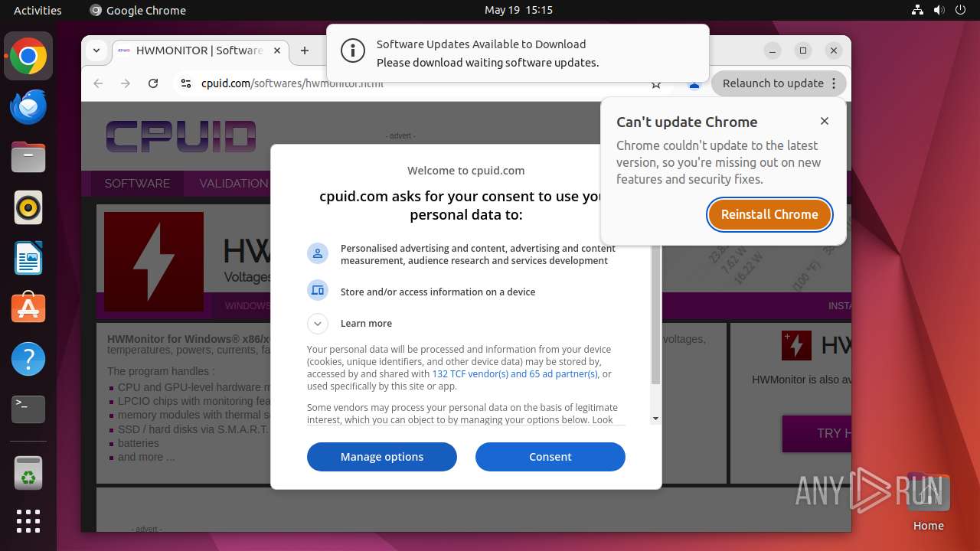980x551 pixels.
Task: Close the HWMONITOR tab
Action: coord(277,51)
